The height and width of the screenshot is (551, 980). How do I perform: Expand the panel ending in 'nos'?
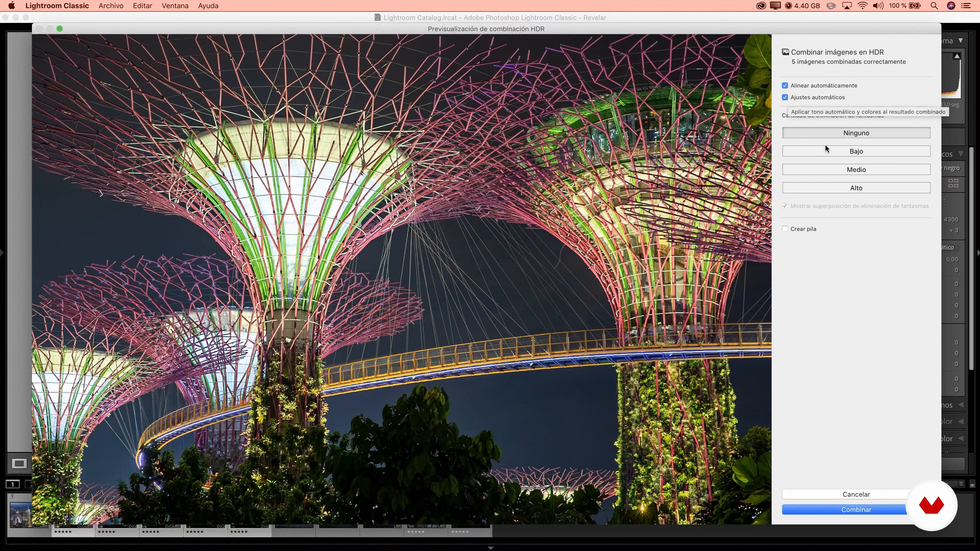click(961, 405)
